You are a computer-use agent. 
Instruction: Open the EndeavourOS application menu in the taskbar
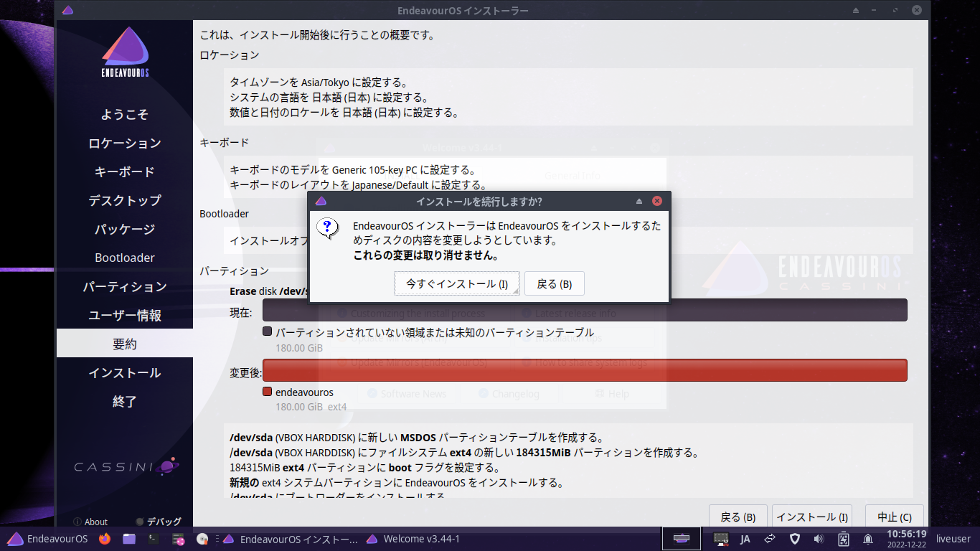(47, 539)
